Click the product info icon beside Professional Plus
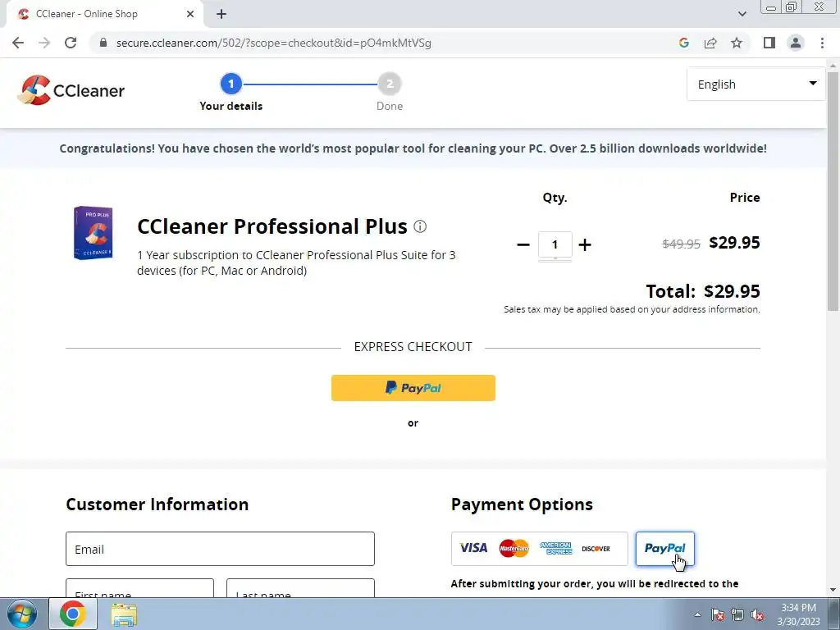Image resolution: width=840 pixels, height=630 pixels. click(x=420, y=226)
